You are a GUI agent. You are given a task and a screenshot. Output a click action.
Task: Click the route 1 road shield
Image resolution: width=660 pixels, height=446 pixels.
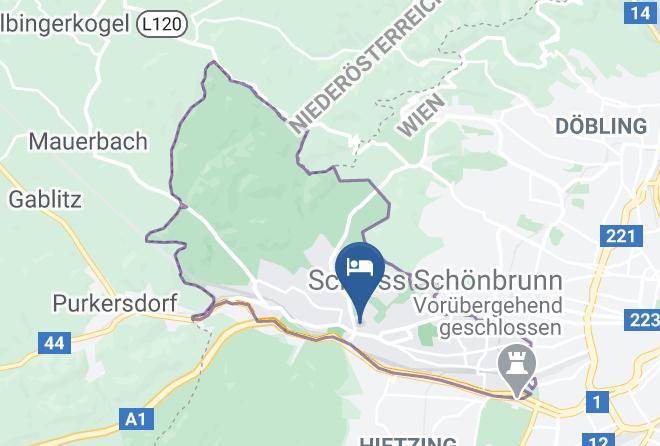[597, 401]
